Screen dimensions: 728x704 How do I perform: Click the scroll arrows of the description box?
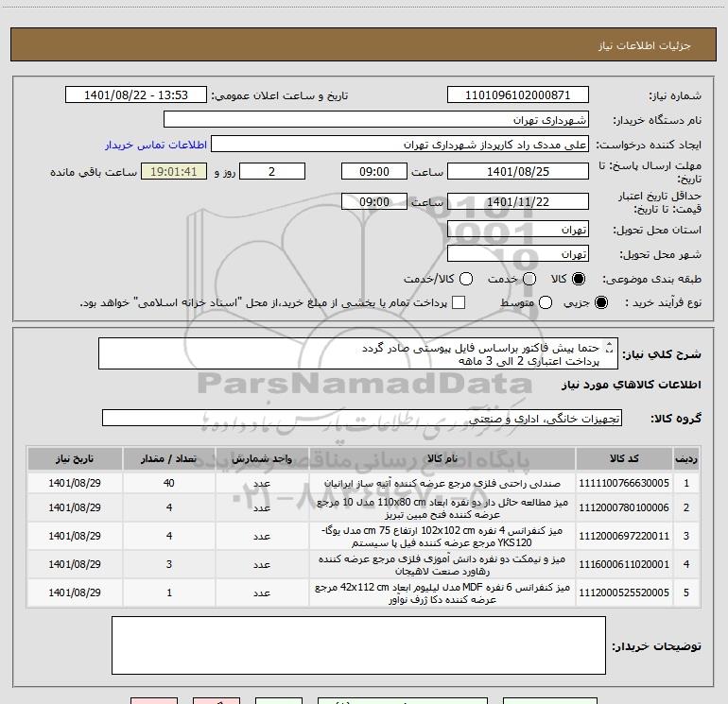click(609, 347)
